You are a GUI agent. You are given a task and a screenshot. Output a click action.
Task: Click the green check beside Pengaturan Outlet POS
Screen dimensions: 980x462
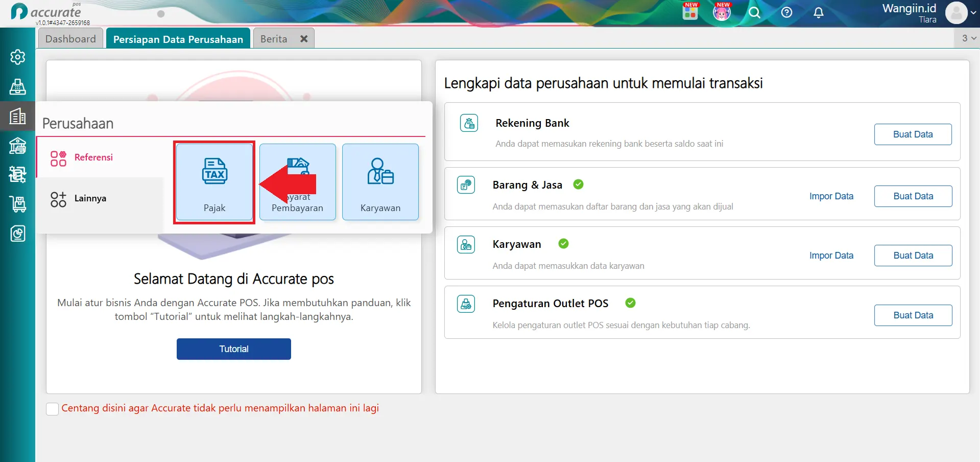click(x=630, y=303)
